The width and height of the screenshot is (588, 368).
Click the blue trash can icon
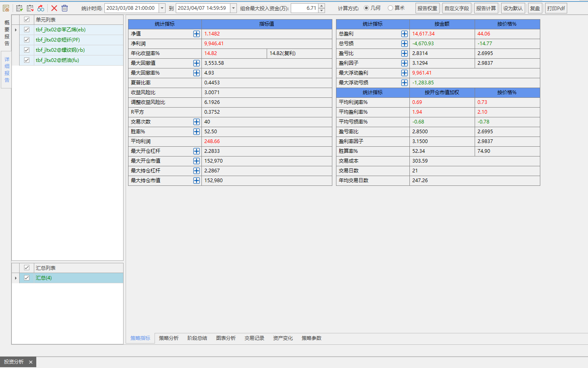pos(64,8)
